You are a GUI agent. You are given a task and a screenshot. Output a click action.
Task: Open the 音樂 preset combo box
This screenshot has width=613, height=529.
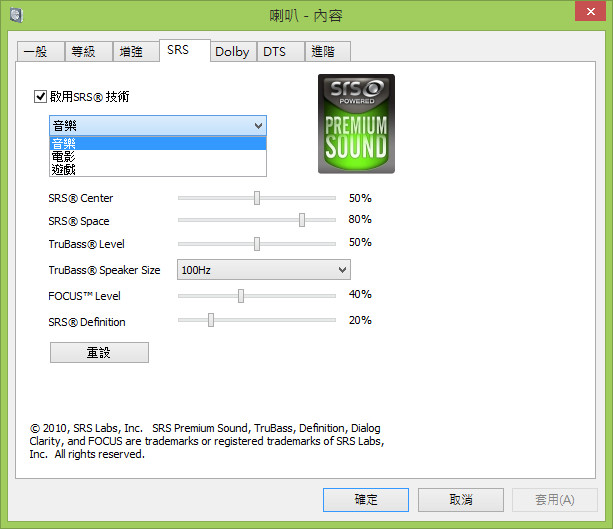click(158, 126)
